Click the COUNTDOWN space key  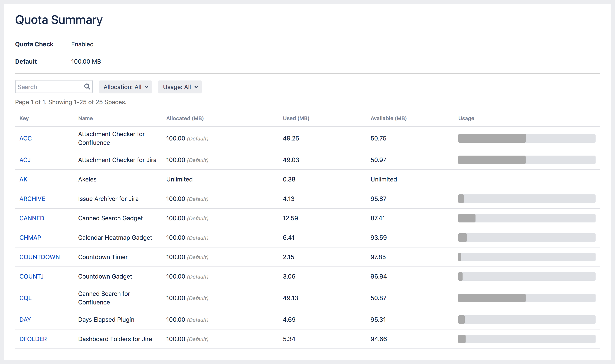[40, 257]
